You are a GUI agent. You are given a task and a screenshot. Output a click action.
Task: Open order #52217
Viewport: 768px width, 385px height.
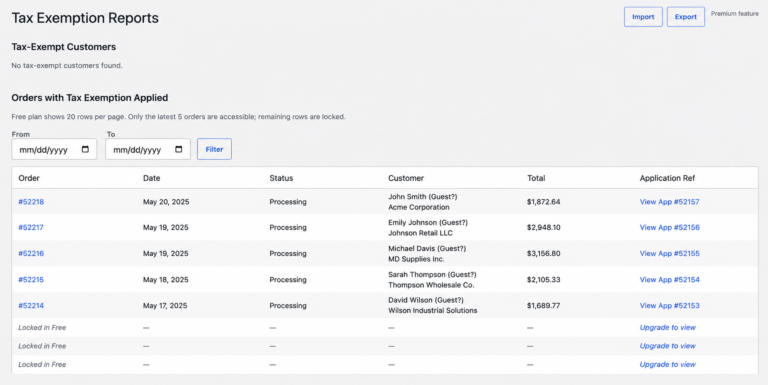click(x=31, y=227)
